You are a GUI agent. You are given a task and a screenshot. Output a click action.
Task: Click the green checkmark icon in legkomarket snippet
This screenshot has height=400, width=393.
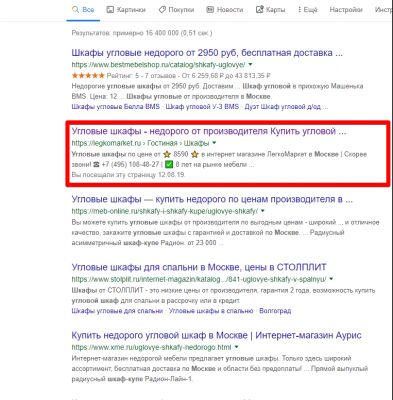(x=169, y=164)
